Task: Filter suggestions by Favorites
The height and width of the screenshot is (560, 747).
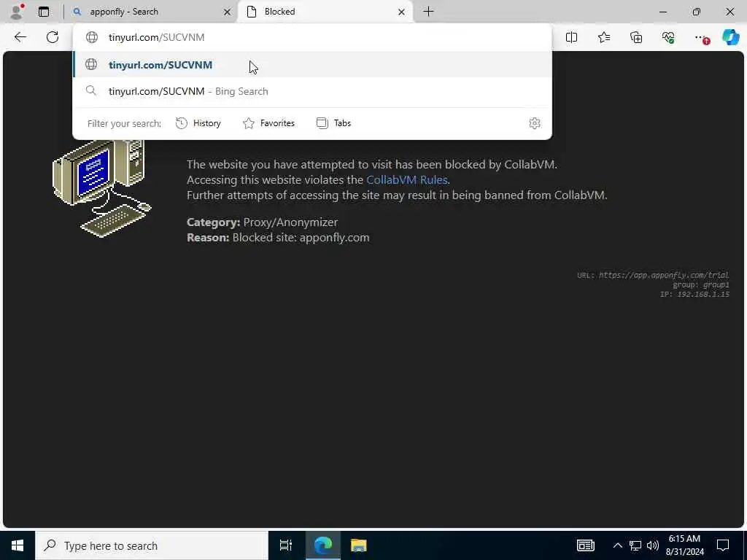Action: tap(268, 123)
